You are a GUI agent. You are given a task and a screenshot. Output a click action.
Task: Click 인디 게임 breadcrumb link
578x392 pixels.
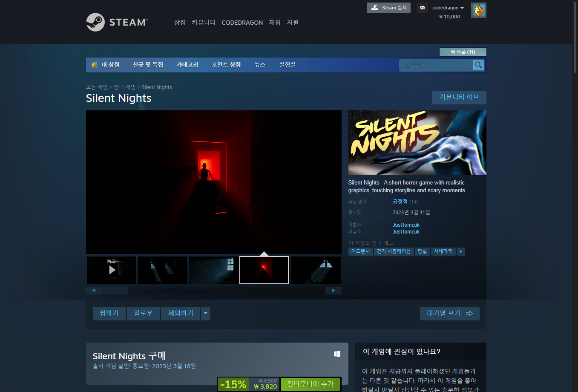(124, 87)
